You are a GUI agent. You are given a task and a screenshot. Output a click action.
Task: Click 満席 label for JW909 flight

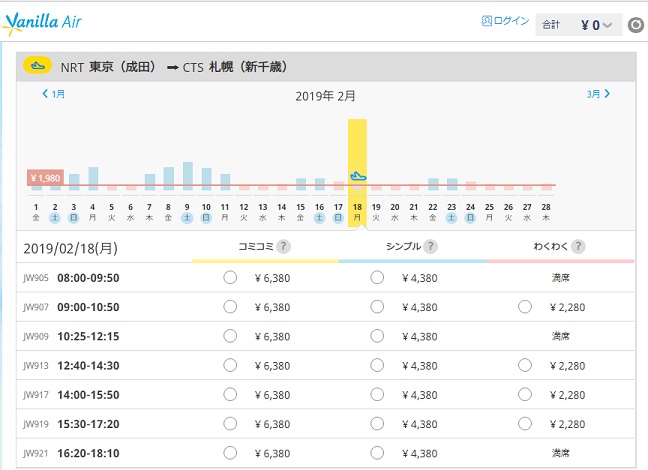[x=560, y=336]
